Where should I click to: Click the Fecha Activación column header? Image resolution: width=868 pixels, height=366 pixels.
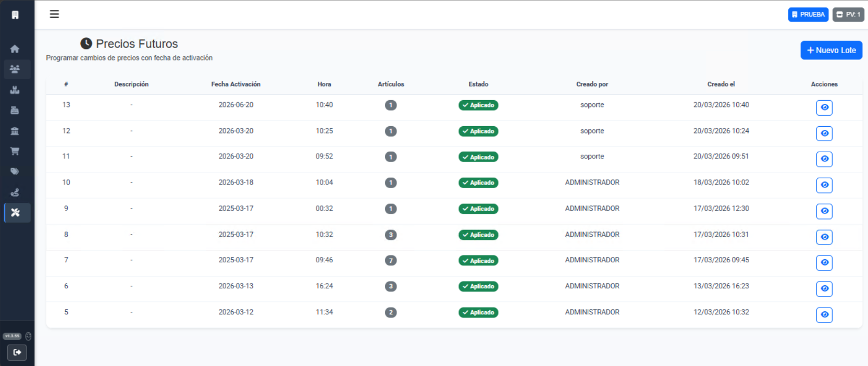click(x=235, y=84)
